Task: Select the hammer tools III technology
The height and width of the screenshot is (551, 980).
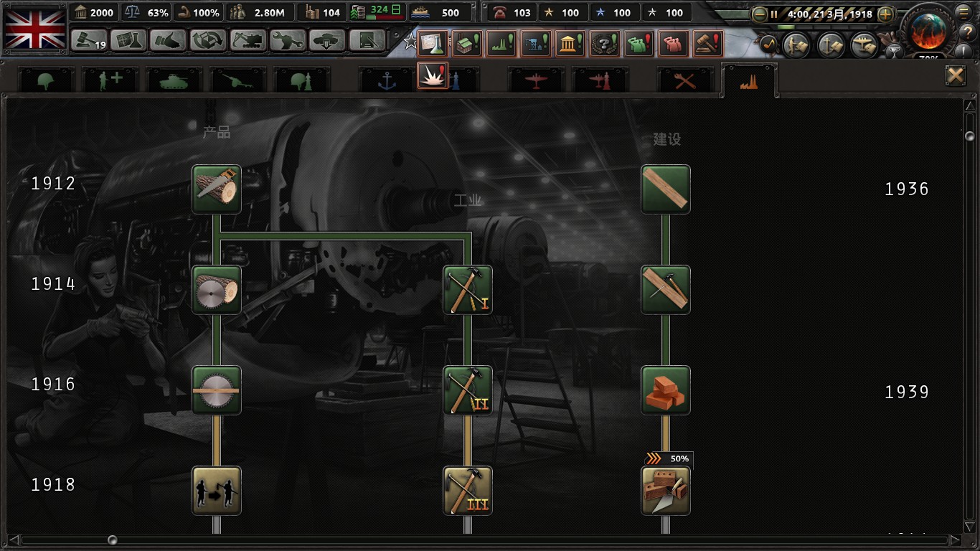Action: (x=468, y=491)
